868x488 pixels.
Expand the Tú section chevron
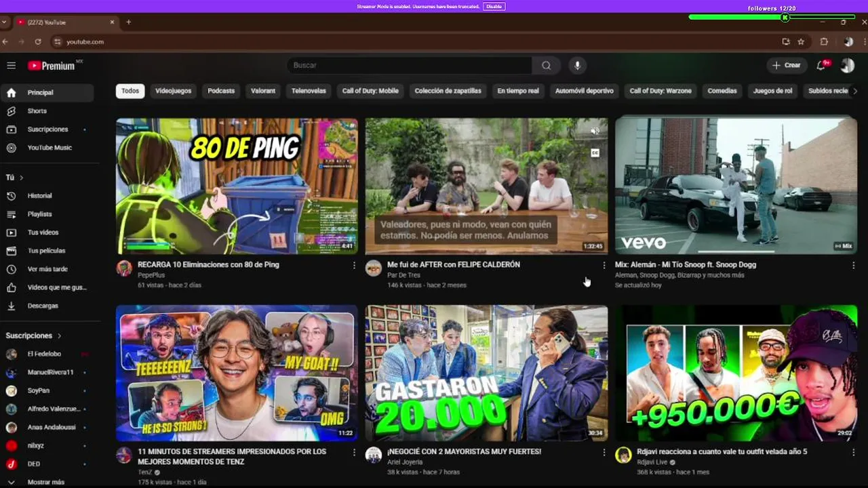pyautogui.click(x=21, y=178)
